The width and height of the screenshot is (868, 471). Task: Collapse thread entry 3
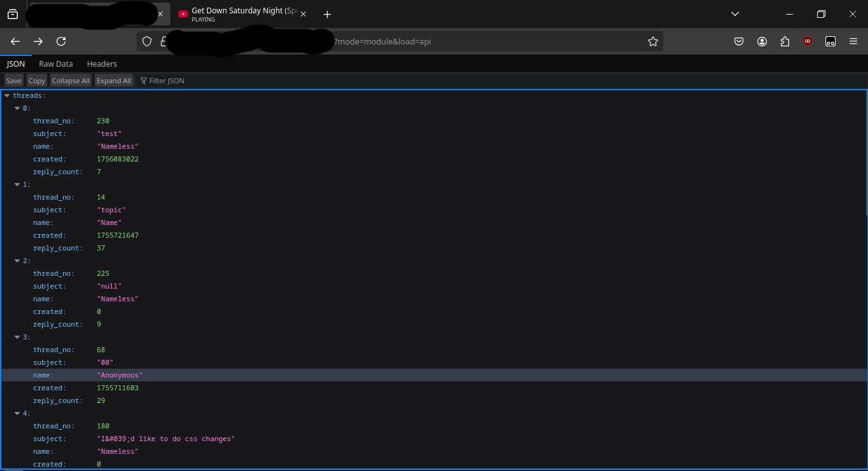tap(18, 337)
